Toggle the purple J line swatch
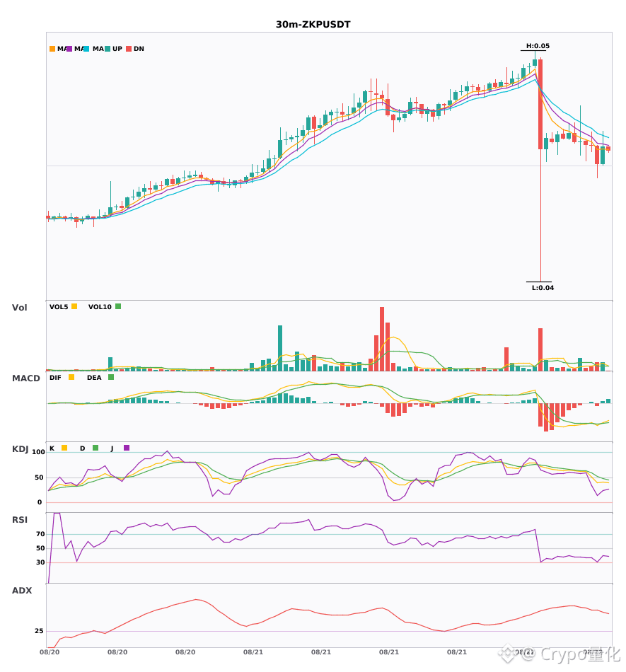The image size is (626, 672). [127, 448]
